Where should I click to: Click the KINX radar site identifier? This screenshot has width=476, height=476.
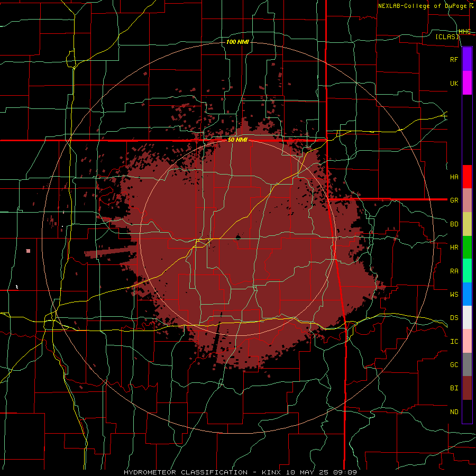click(271, 472)
